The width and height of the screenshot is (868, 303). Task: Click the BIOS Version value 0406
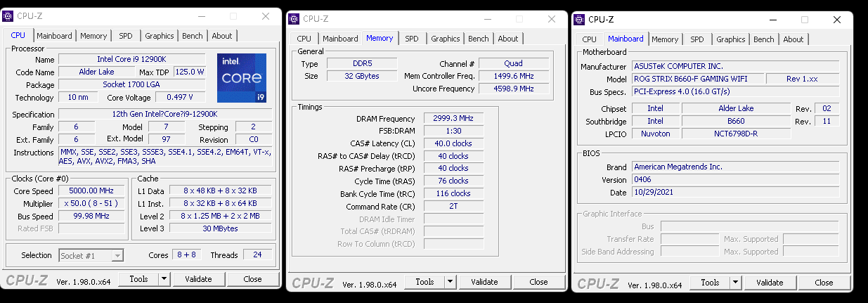pos(735,180)
